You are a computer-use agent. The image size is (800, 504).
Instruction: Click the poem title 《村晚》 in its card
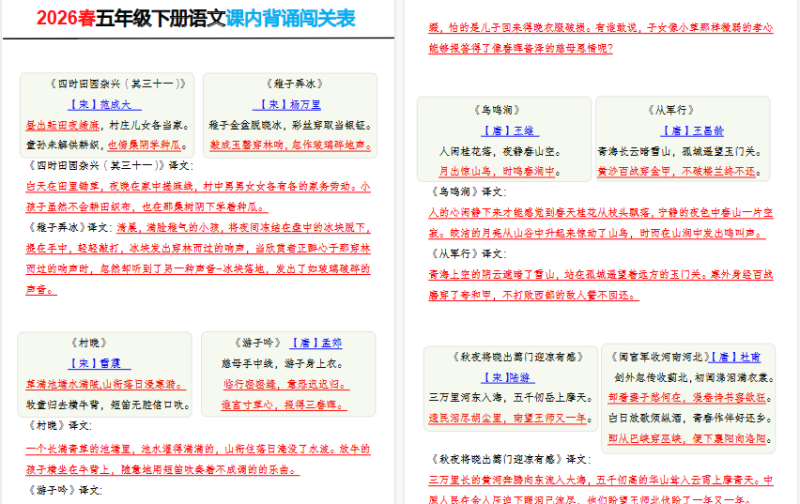coord(89,343)
